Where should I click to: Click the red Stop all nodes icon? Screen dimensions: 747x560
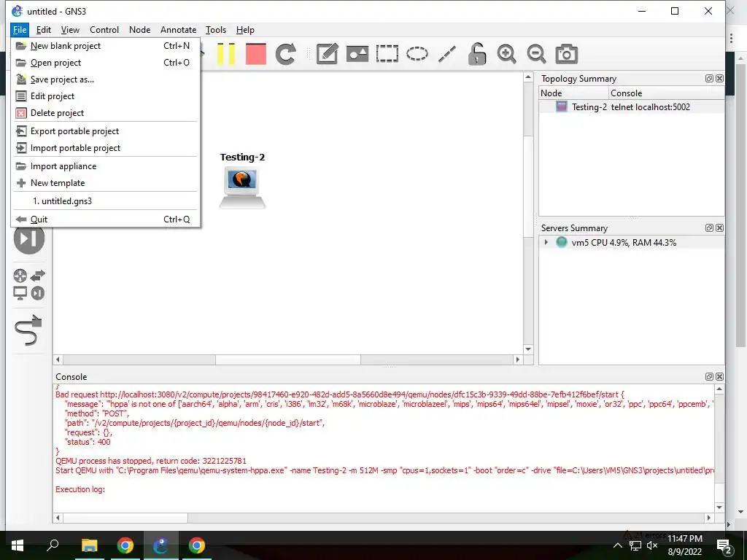256,54
